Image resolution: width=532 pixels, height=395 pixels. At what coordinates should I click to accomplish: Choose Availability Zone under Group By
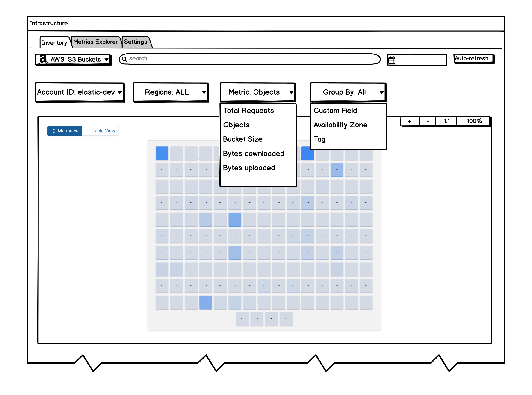tap(341, 125)
